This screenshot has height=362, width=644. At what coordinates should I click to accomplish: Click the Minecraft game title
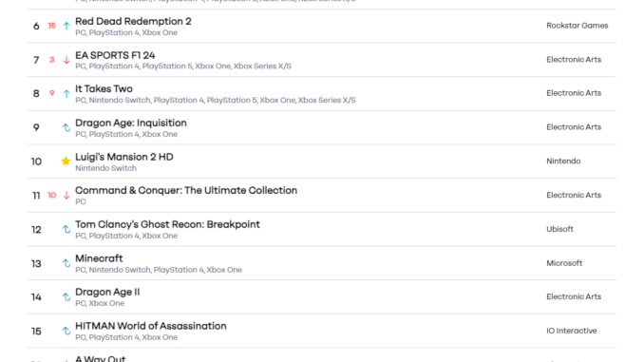click(x=99, y=258)
